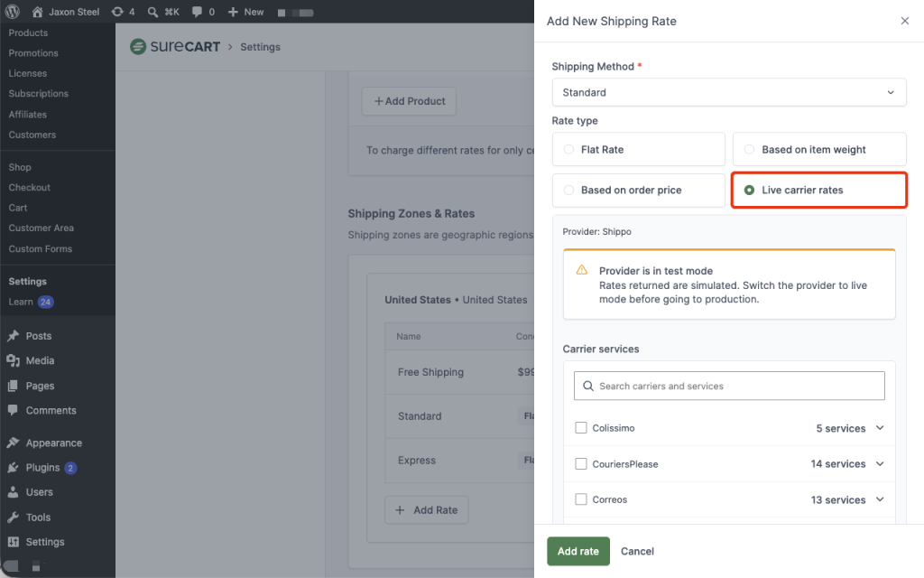Open SureCart Settings submenu item

point(28,282)
